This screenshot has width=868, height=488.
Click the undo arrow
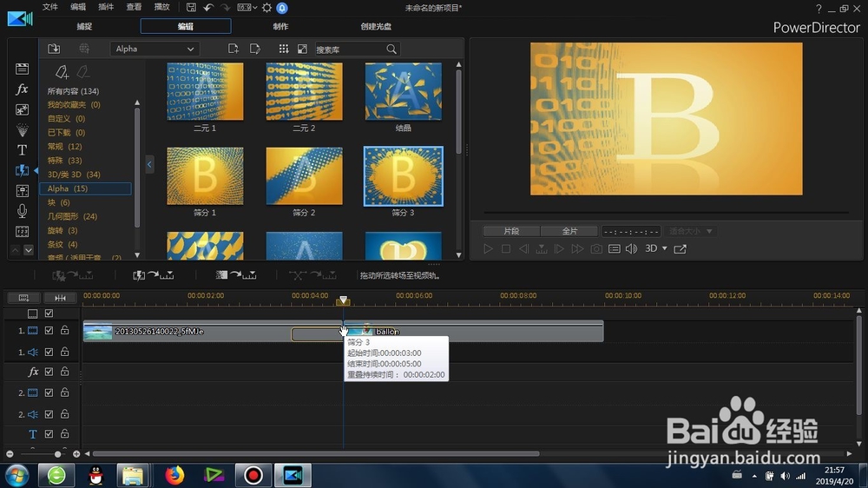click(208, 8)
